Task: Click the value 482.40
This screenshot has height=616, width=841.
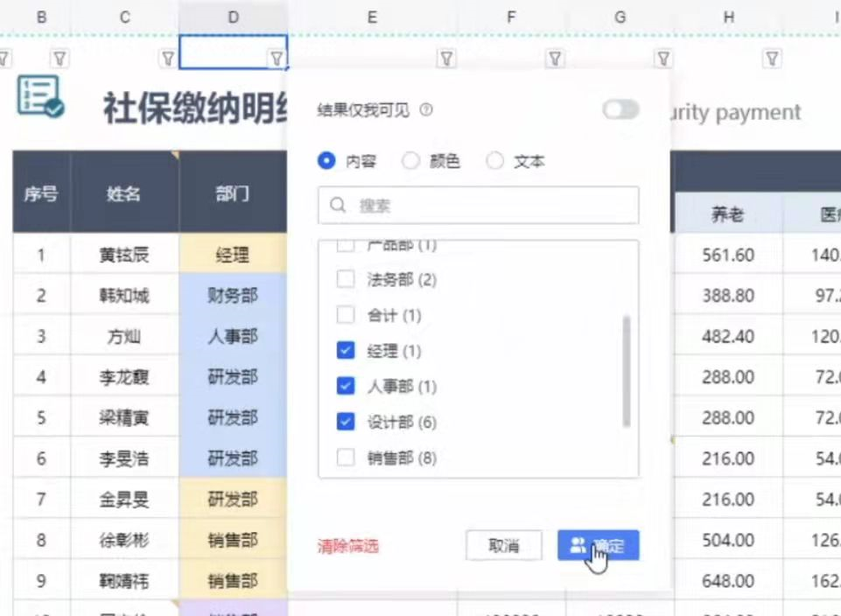Action: point(728,336)
